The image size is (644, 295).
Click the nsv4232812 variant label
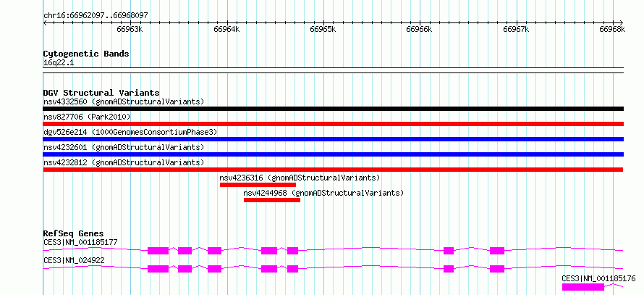(124, 162)
